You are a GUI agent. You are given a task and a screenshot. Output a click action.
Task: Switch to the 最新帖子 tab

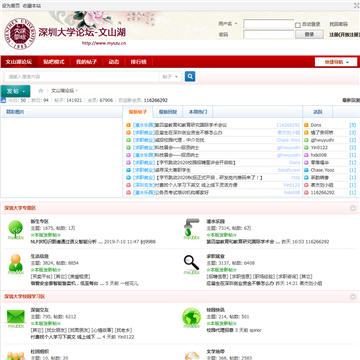tap(138, 112)
